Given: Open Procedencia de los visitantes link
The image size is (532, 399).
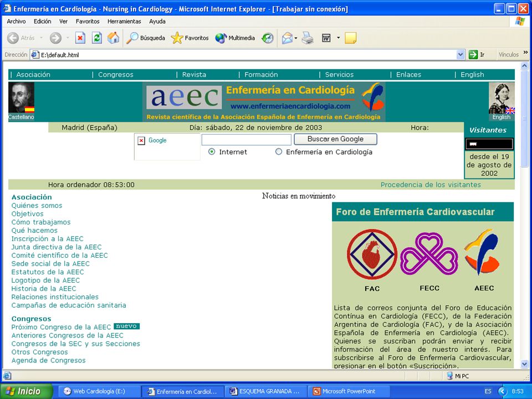Looking at the screenshot, I should [x=431, y=185].
